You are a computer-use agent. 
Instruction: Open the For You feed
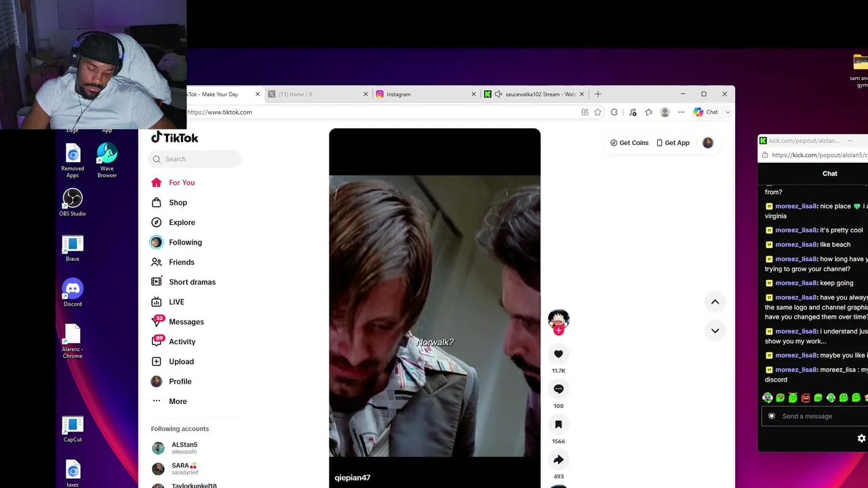[173, 182]
